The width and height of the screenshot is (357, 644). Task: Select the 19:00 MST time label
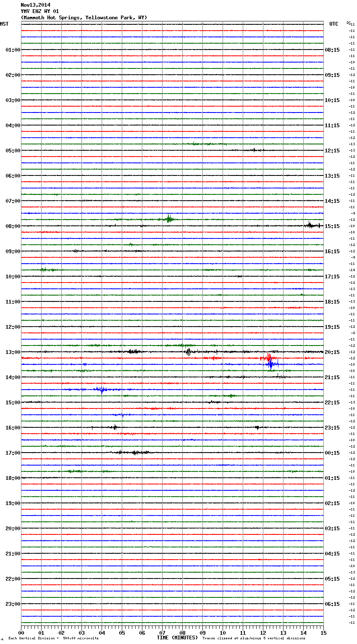pos(13,503)
